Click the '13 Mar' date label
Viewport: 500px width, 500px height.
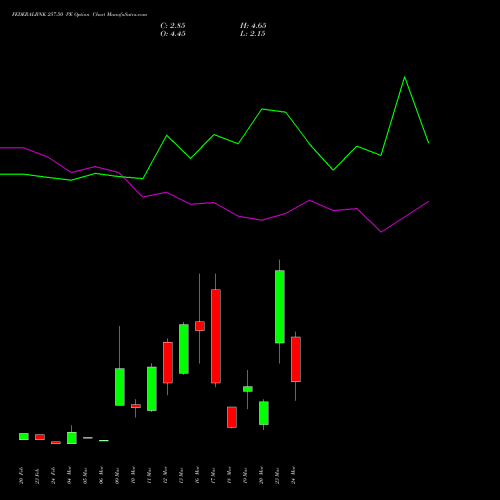point(181,475)
